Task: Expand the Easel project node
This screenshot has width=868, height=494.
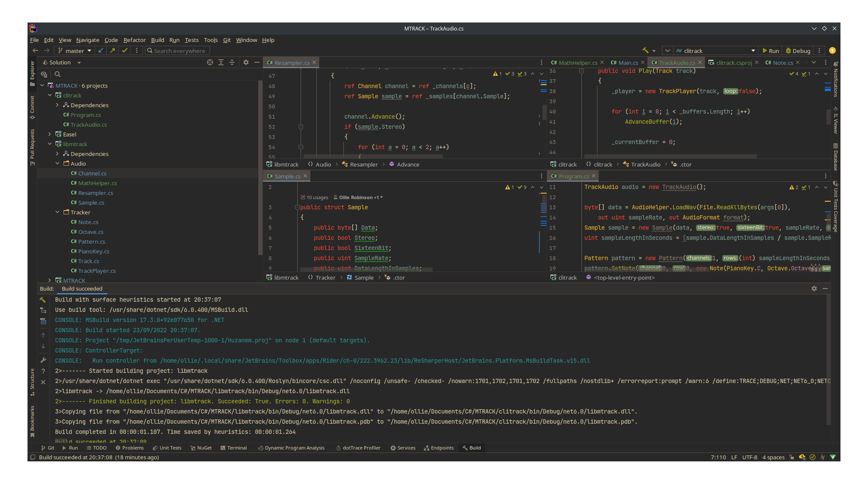Action: click(x=50, y=134)
